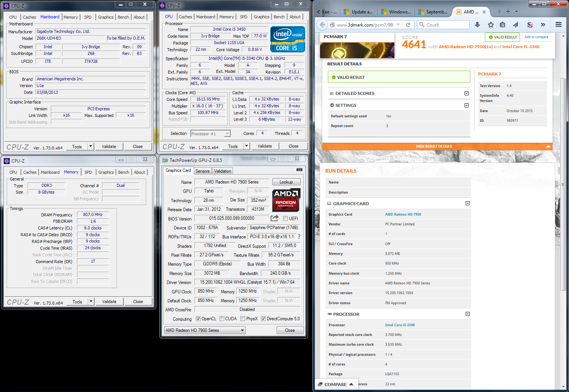
Task: Open AMD Radeon HD 7950 link under Graphics Card
Action: pyautogui.click(x=403, y=214)
